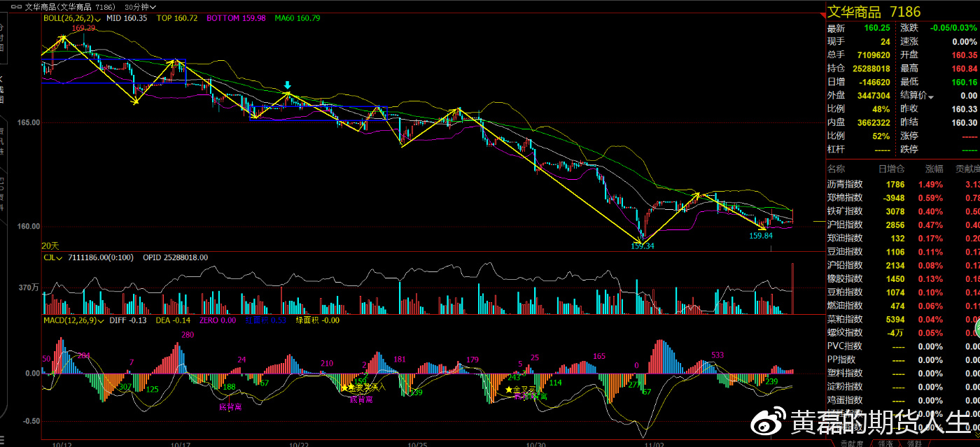Click the cyan down-arrow marker on chart
This screenshot has height=447, width=980.
click(x=288, y=85)
